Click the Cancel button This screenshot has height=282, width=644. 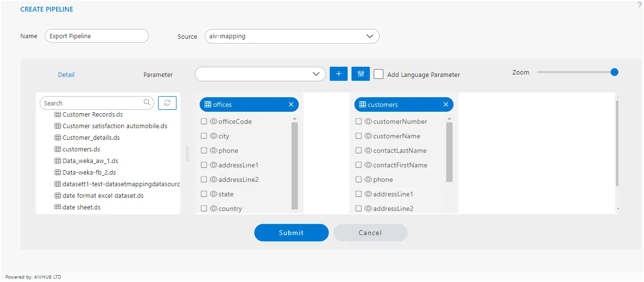370,233
